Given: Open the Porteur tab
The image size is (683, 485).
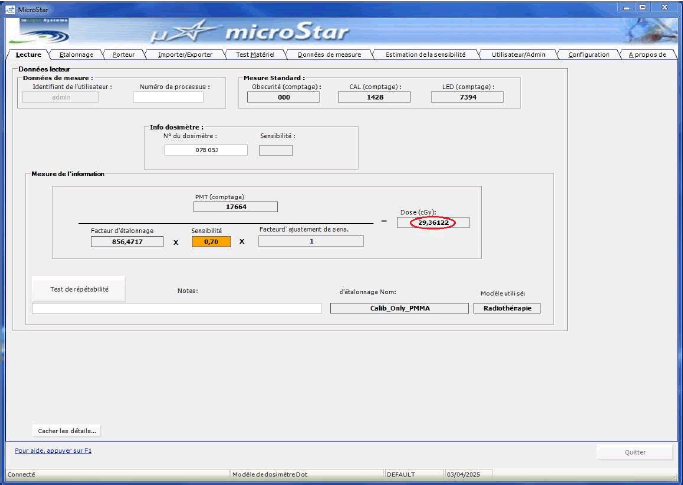Looking at the screenshot, I should coord(124,54).
